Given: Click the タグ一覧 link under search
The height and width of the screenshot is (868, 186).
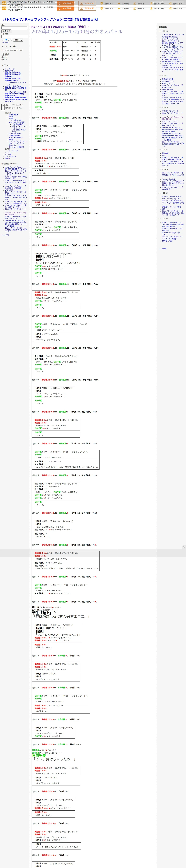Looking at the screenshot, I should (x=5, y=42).
